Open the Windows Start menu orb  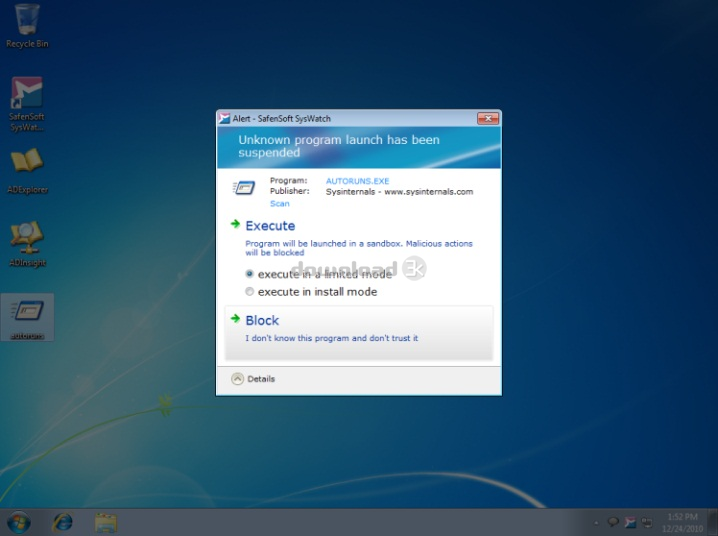19,522
